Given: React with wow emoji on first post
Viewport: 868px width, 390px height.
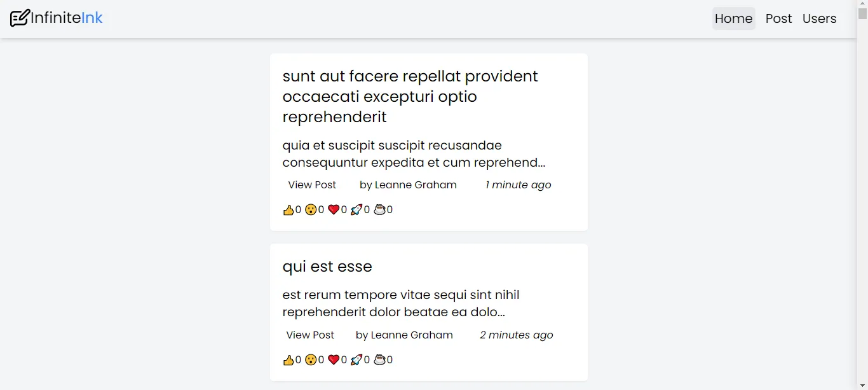Looking at the screenshot, I should pos(315,210).
